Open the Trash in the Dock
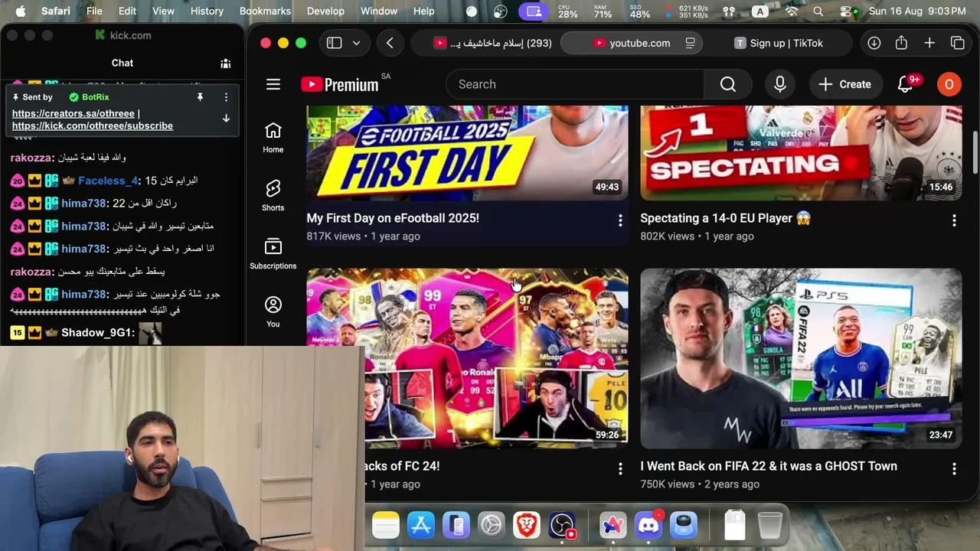This screenshot has width=980, height=551. (x=769, y=525)
